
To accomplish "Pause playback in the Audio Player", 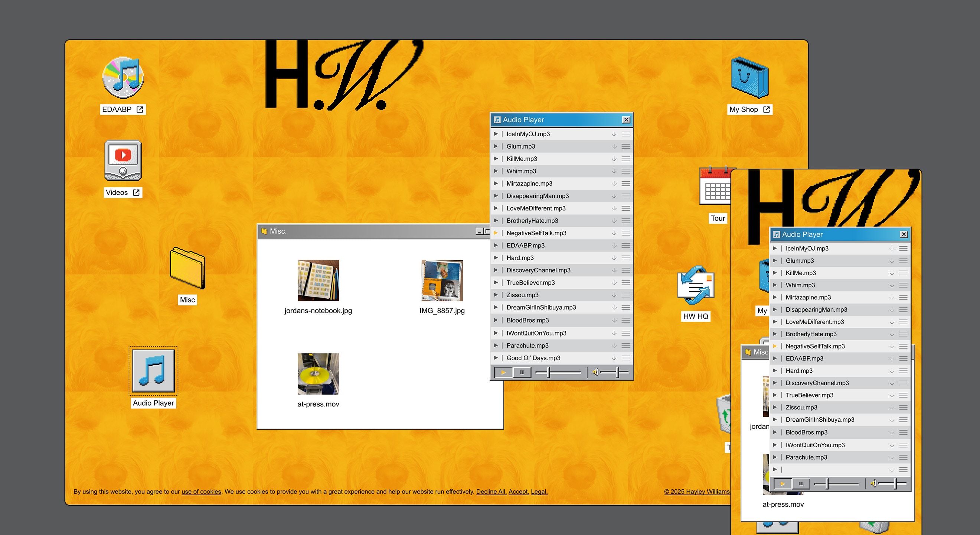I will click(522, 372).
